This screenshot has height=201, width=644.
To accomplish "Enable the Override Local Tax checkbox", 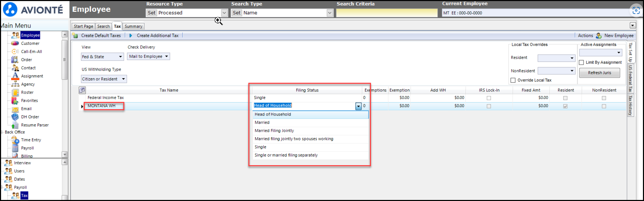I will [x=513, y=80].
